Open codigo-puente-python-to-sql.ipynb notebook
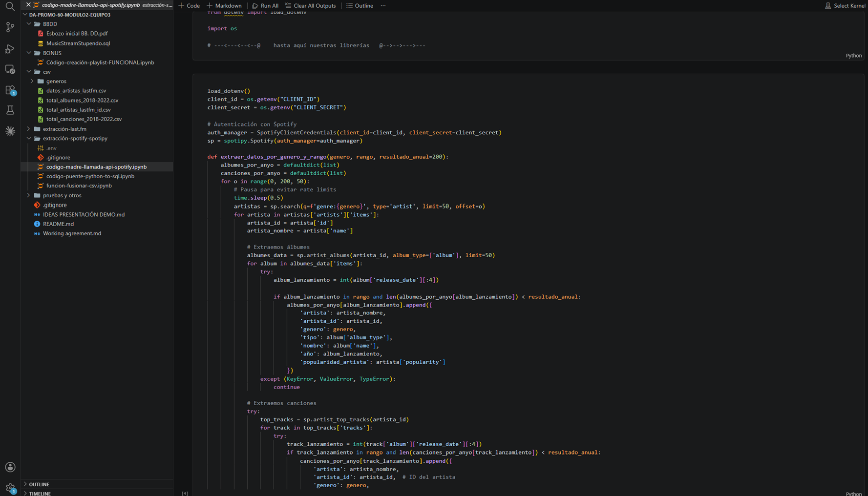The width and height of the screenshot is (868, 496). coord(90,176)
